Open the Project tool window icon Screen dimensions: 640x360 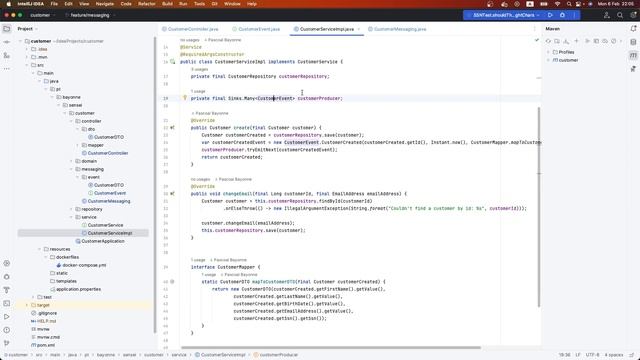(x=7, y=29)
